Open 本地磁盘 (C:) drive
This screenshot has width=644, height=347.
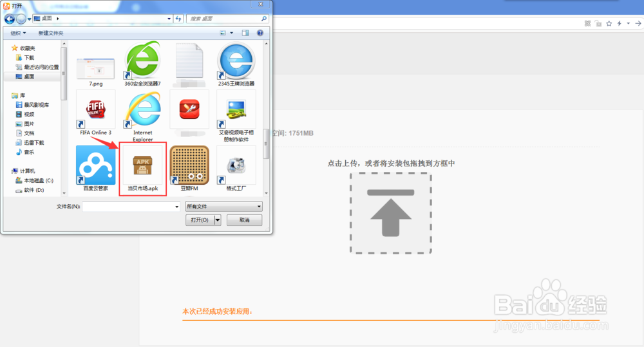(x=35, y=180)
